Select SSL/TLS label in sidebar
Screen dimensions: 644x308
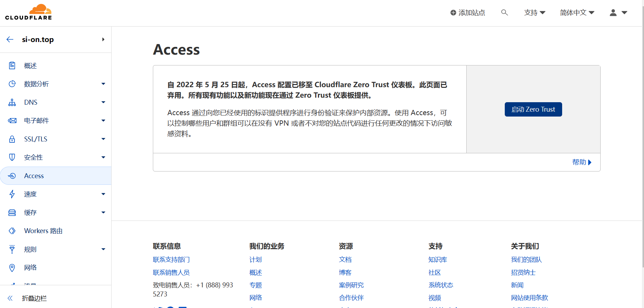tap(36, 139)
